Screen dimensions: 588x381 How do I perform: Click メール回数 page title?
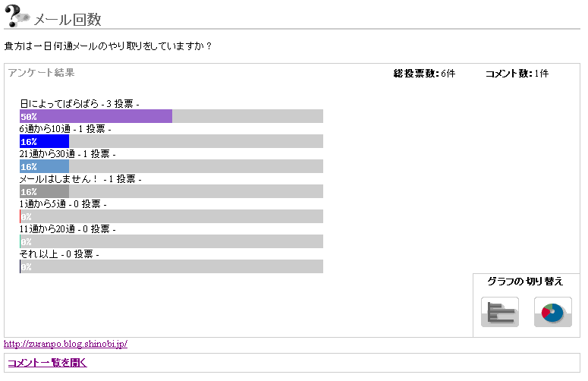[x=68, y=20]
